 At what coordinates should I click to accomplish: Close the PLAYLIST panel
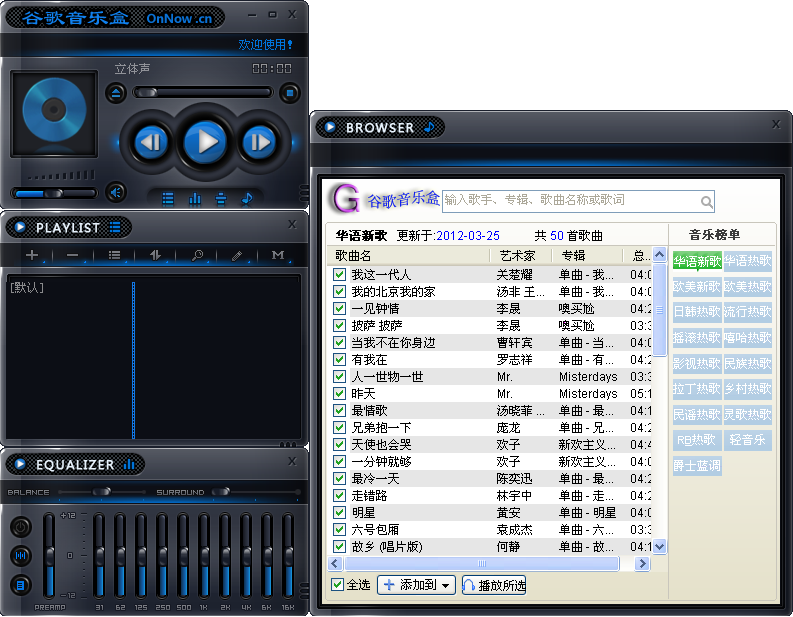292,224
